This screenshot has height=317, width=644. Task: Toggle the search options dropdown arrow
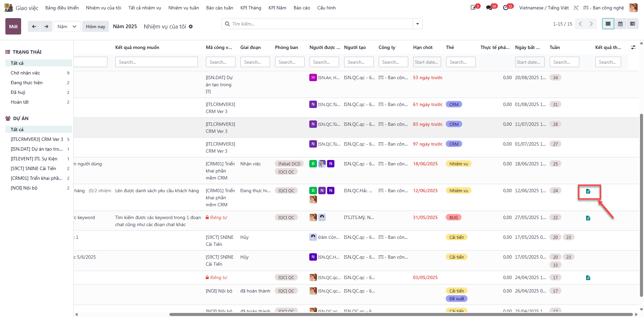(x=418, y=24)
